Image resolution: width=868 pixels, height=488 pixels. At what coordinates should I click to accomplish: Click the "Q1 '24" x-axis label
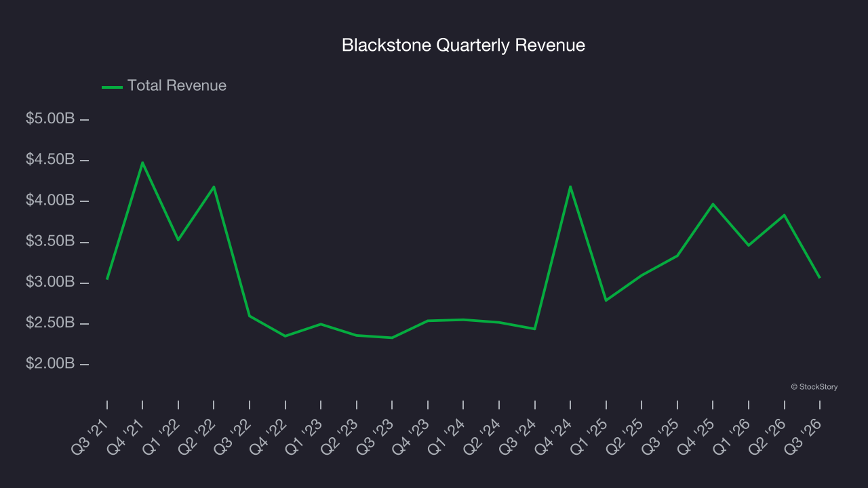[447, 436]
